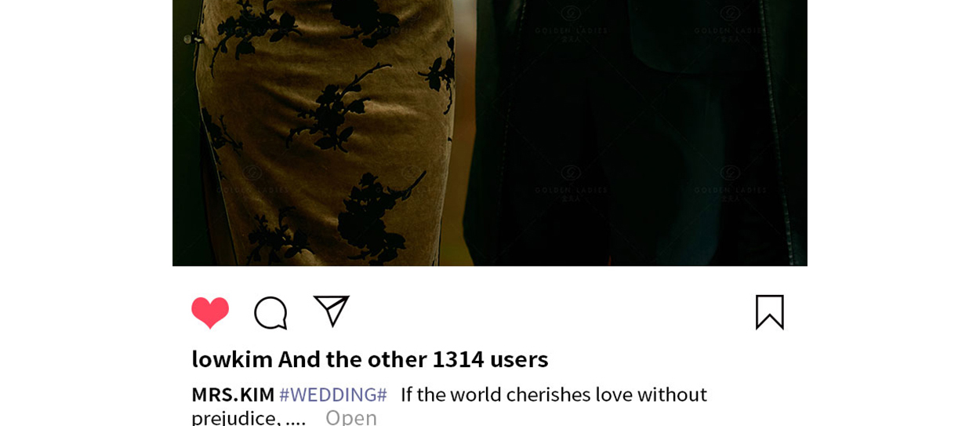Click the Golden Ladies watermark on the dress
980x426 pixels.
pos(252,182)
